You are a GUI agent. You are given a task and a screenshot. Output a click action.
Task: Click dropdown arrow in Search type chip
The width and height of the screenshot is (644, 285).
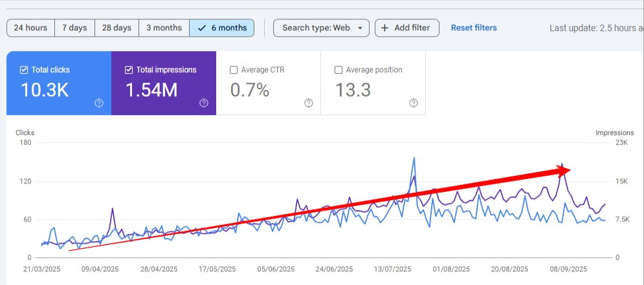(x=360, y=28)
